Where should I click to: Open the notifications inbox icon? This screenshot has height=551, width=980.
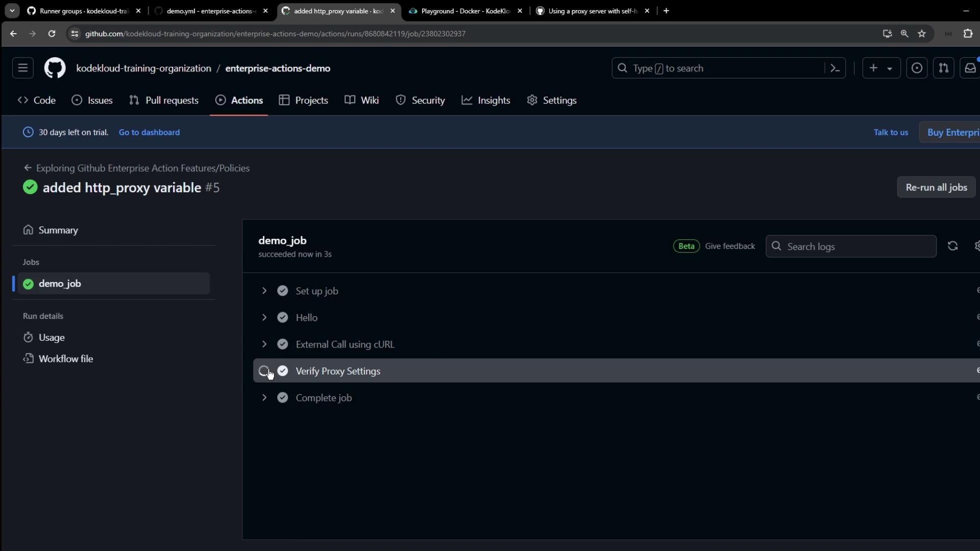point(970,68)
